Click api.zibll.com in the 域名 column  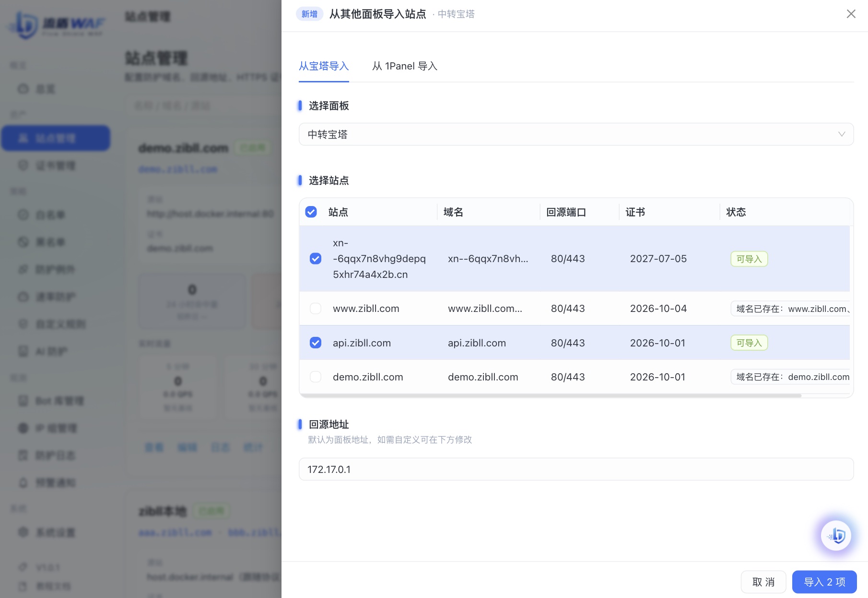(x=477, y=343)
